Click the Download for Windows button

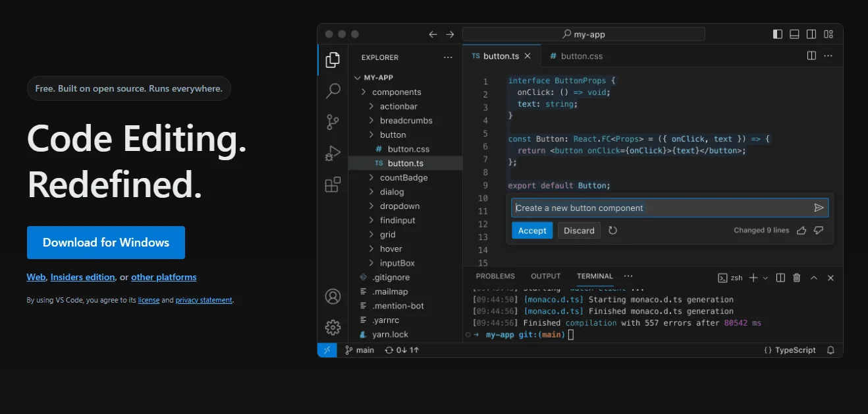coord(105,243)
